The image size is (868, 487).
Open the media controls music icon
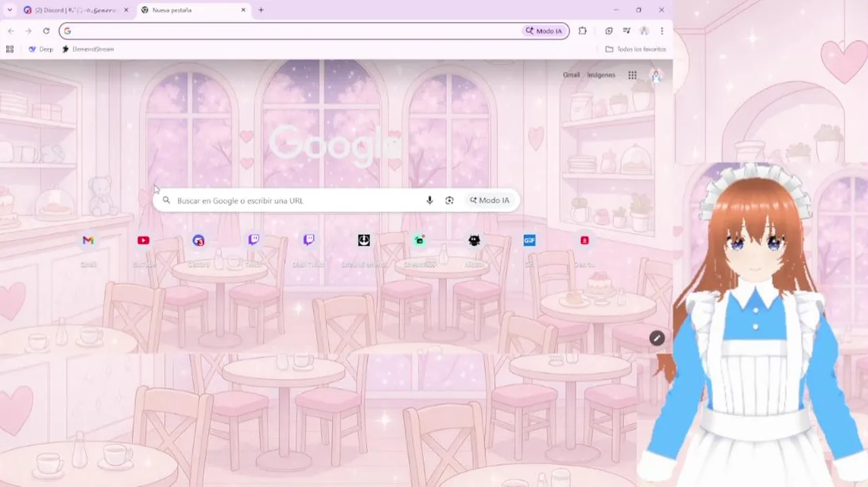click(627, 30)
